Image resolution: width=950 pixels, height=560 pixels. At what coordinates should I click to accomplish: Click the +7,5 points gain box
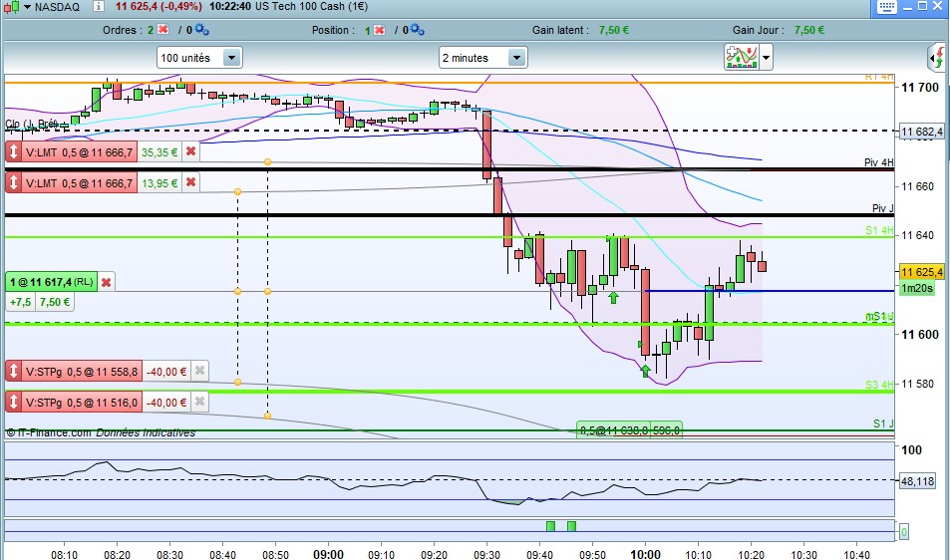21,302
